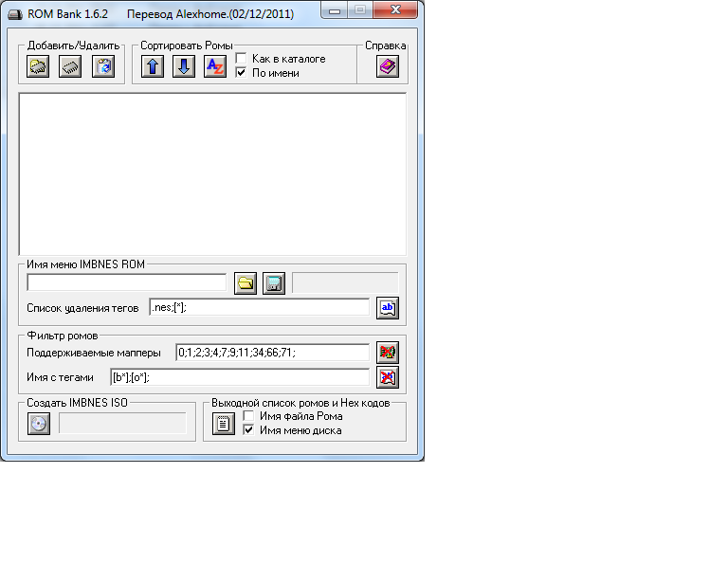Viewport: 728px width, 582px height.
Task: Apply name tags filter icon
Action: tap(388, 377)
